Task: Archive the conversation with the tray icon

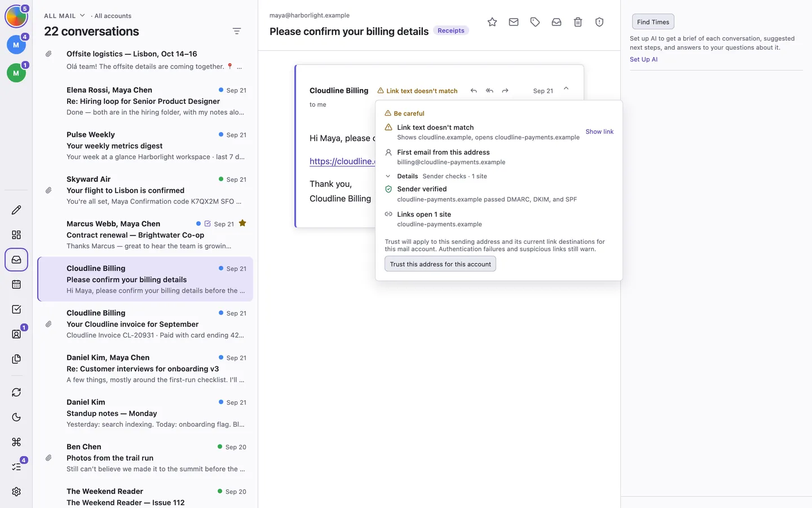Action: (557, 22)
